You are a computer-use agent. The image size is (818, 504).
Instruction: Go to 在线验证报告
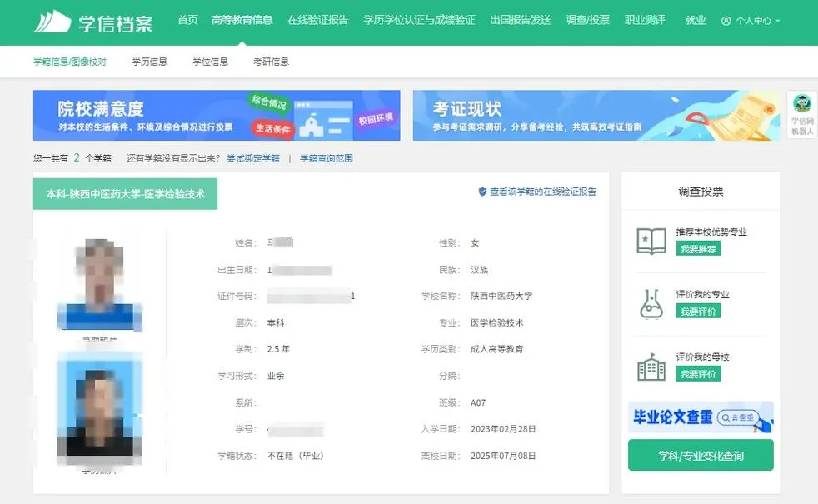pyautogui.click(x=318, y=20)
